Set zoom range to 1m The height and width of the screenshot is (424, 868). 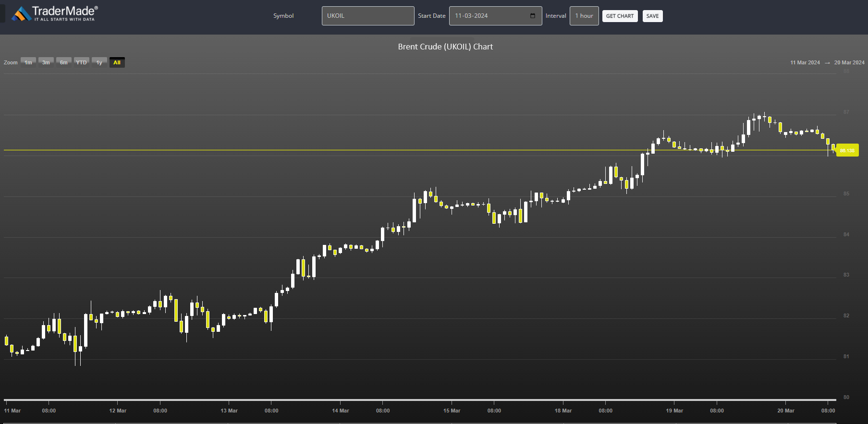(28, 62)
